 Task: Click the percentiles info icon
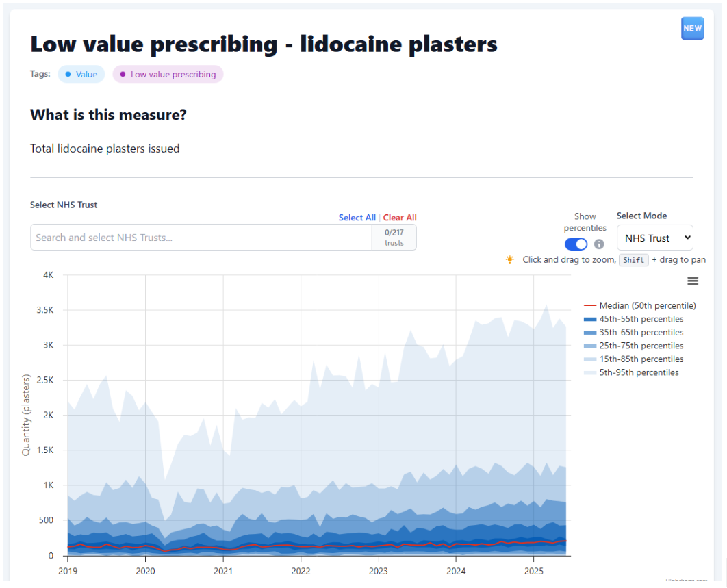[x=599, y=244]
